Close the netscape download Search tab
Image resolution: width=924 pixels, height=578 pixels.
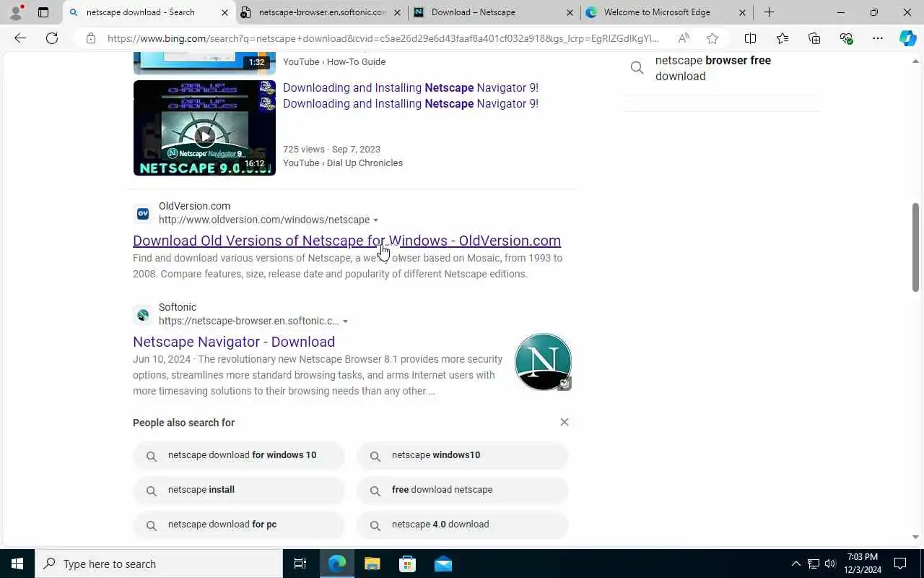coord(225,12)
